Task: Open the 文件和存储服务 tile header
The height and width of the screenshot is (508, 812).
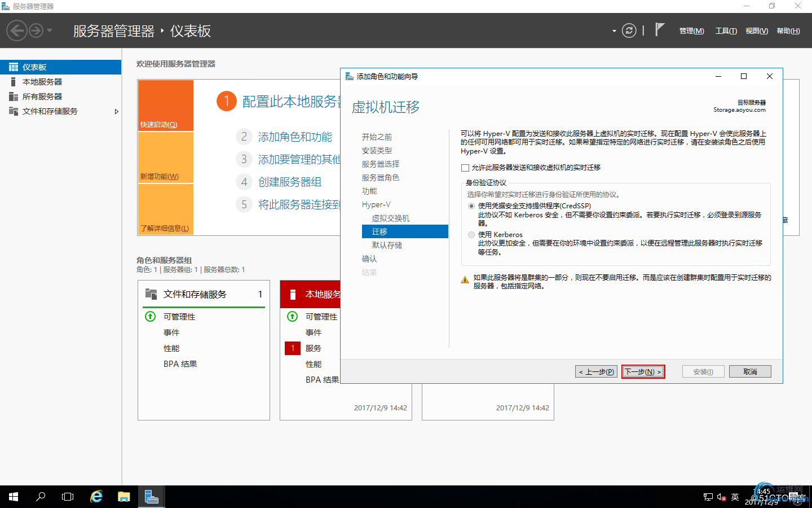Action: [x=204, y=294]
